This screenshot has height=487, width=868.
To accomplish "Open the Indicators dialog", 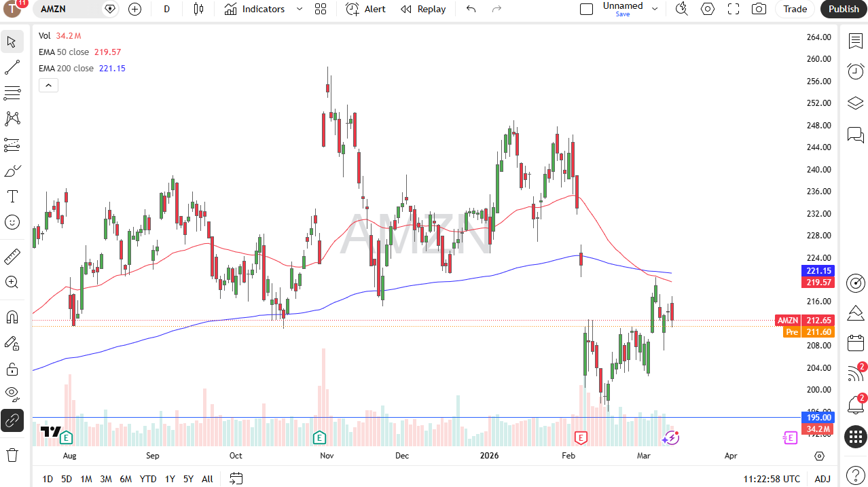I will (255, 9).
